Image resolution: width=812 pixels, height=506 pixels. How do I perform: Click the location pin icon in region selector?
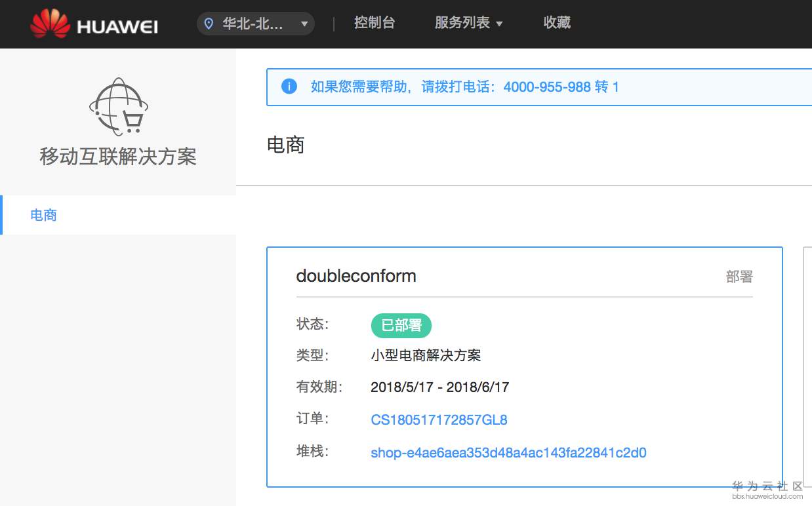(209, 23)
